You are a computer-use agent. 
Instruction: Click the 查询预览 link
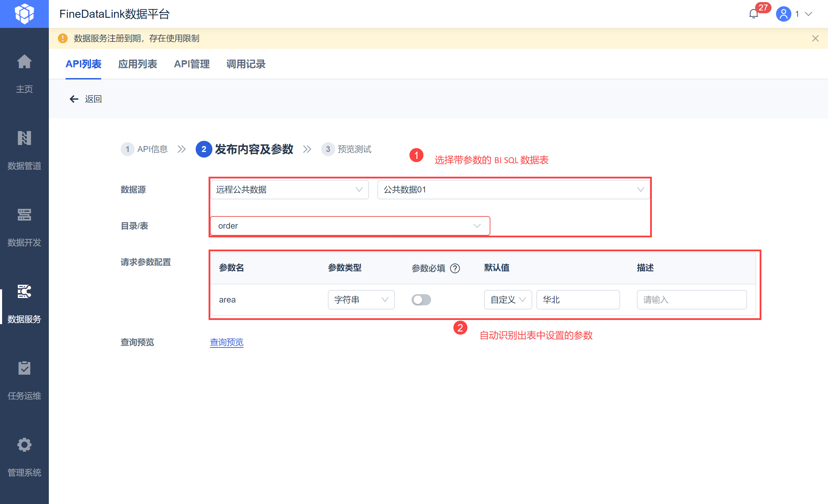pos(227,342)
